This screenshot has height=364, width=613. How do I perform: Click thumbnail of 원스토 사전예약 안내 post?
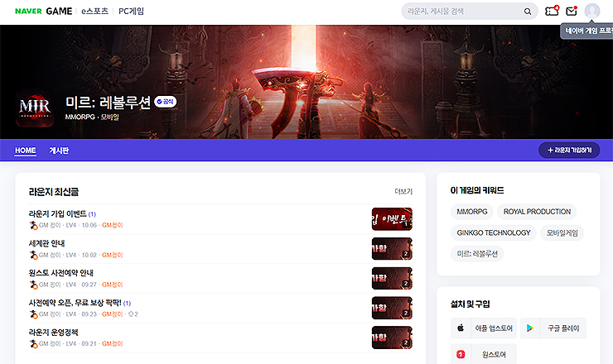click(x=392, y=279)
